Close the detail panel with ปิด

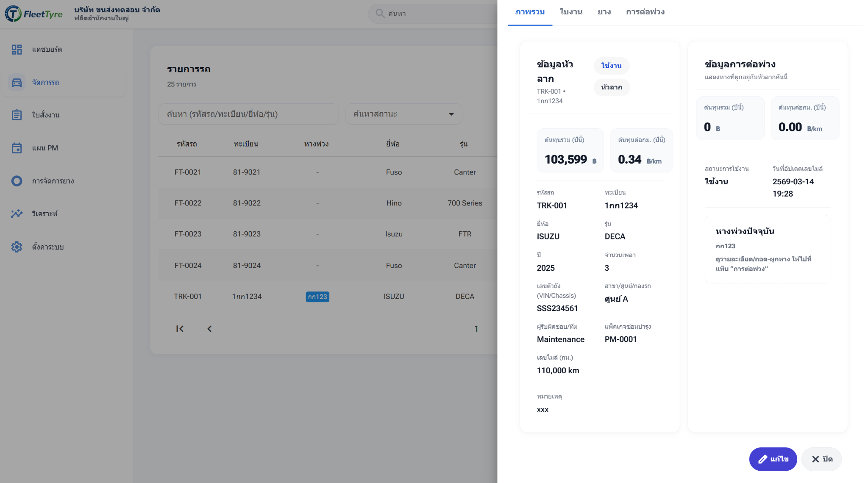click(821, 459)
